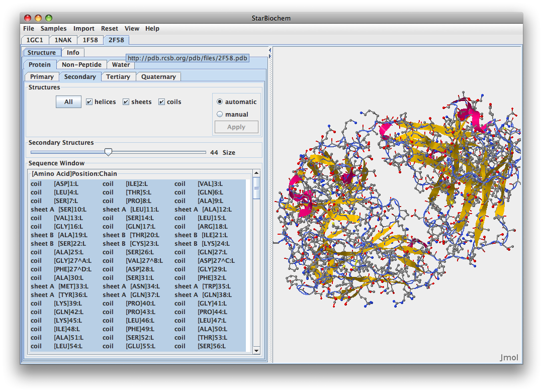Uncheck the helices checkbox

point(89,102)
